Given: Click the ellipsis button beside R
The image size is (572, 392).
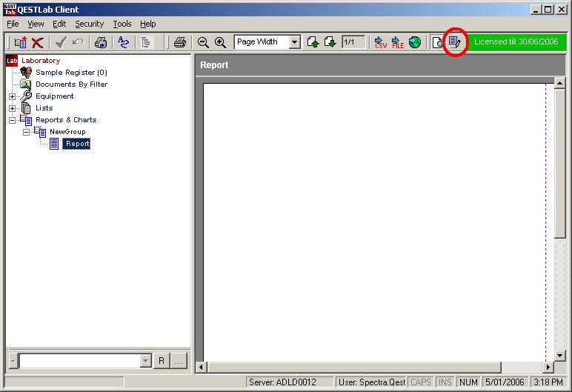Looking at the screenshot, I should [x=179, y=361].
